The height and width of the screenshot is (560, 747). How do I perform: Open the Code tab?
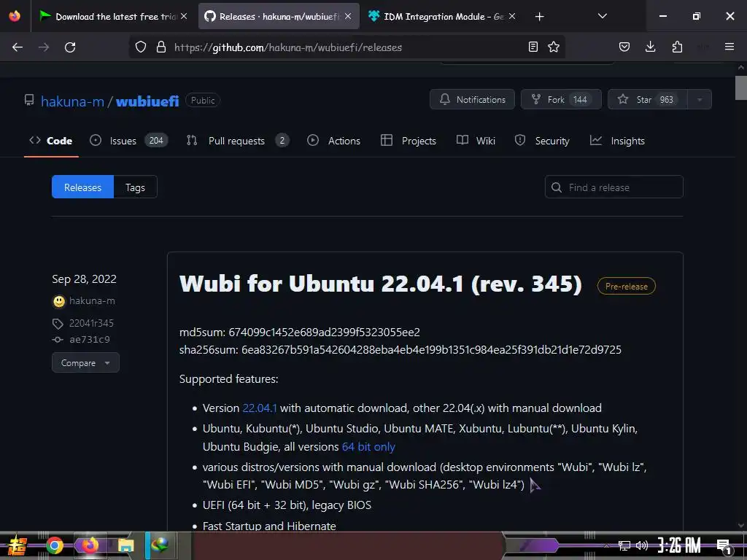[x=51, y=141]
